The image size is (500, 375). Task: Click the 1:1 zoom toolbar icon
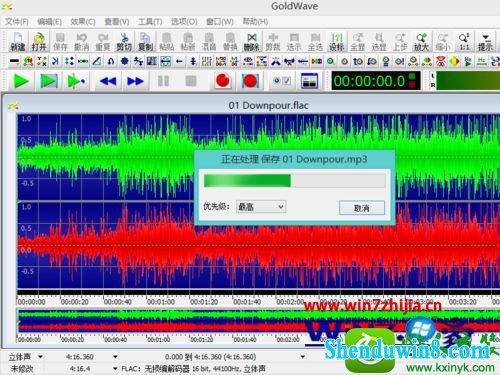point(464,42)
